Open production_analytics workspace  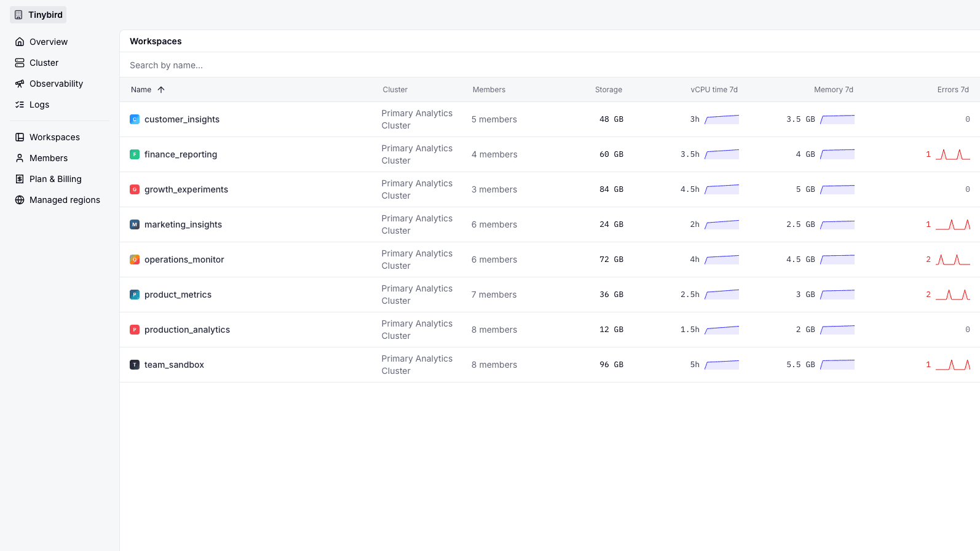187,330
